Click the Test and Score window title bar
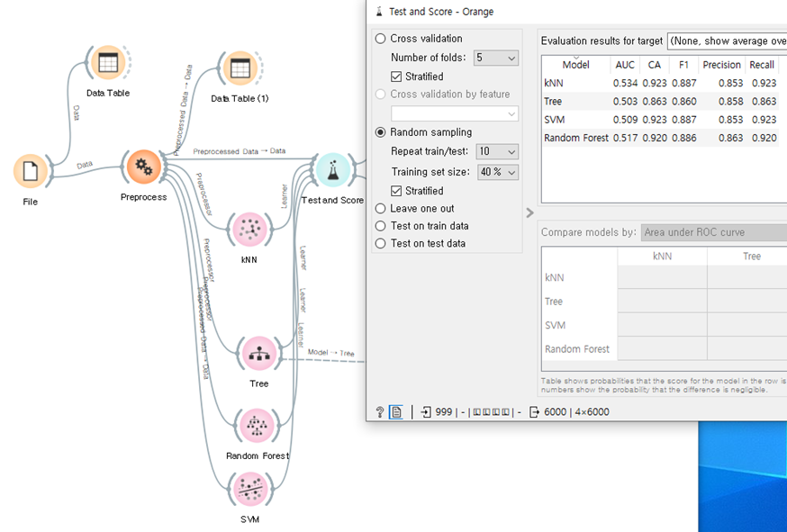787x532 pixels. [x=577, y=12]
